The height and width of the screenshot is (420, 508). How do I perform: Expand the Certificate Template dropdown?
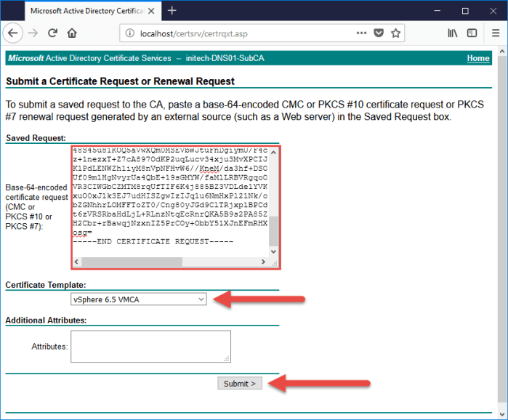tap(139, 299)
